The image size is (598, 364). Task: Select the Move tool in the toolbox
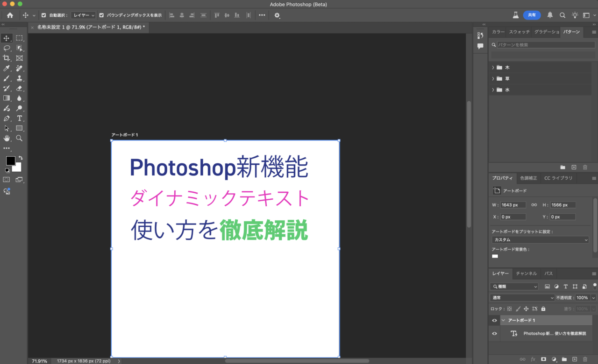pos(7,38)
